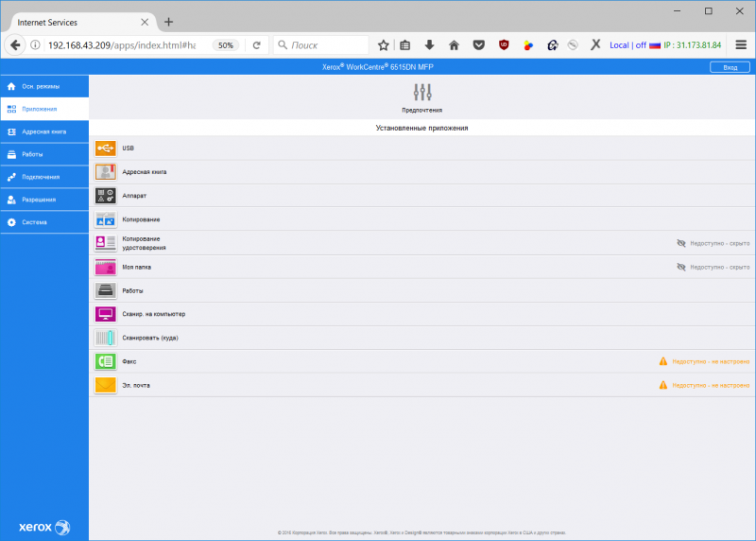756x541 pixels.
Task: Open a new browser tab
Action: (x=168, y=22)
